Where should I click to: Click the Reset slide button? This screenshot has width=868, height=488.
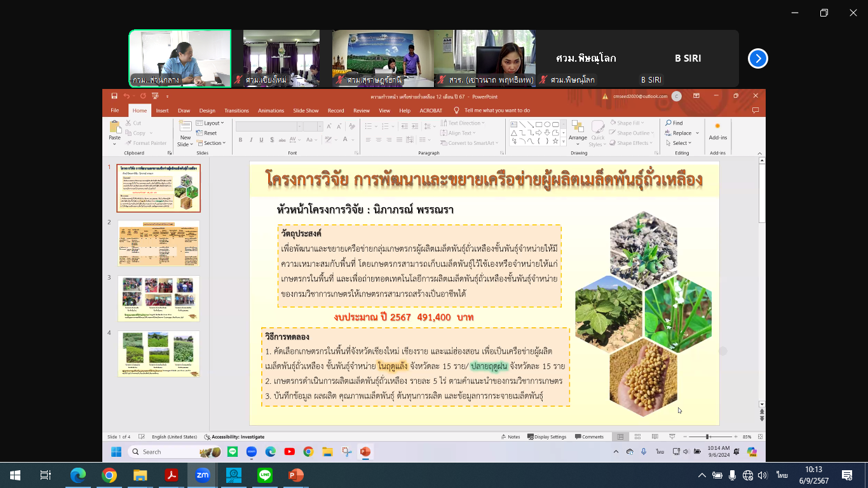pos(207,133)
